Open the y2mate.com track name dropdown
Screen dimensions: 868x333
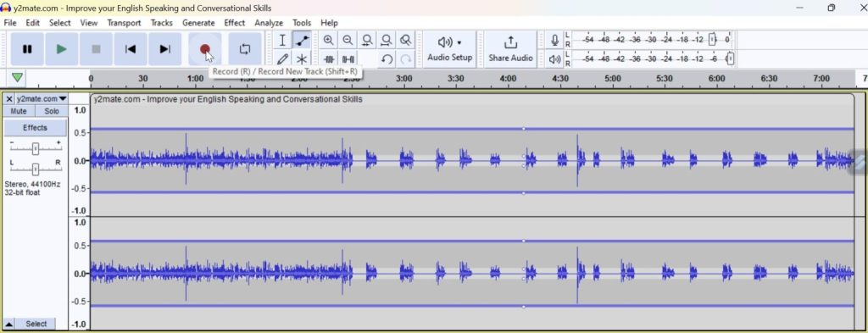42,99
